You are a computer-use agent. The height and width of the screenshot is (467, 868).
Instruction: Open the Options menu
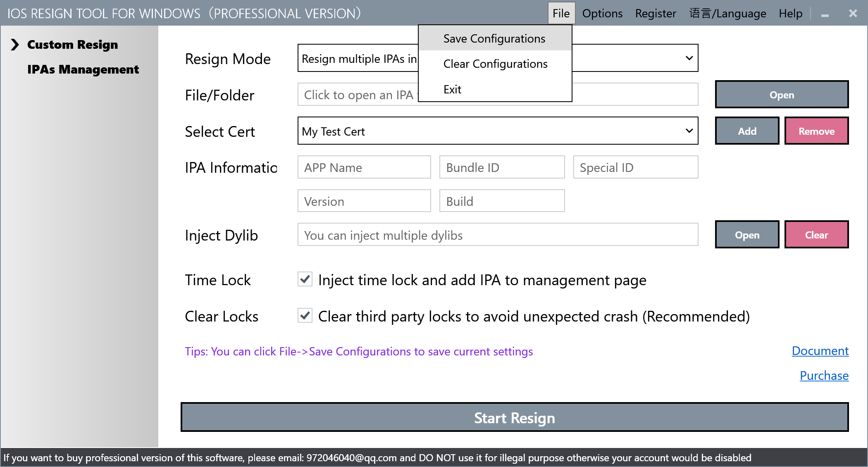click(x=602, y=13)
